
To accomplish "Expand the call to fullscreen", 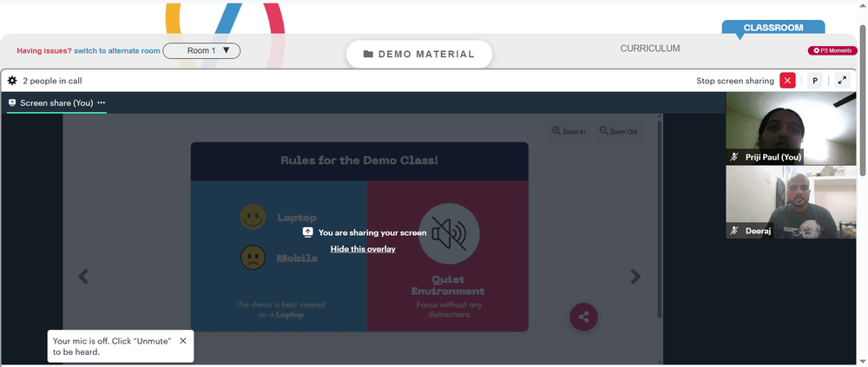I will (x=842, y=81).
